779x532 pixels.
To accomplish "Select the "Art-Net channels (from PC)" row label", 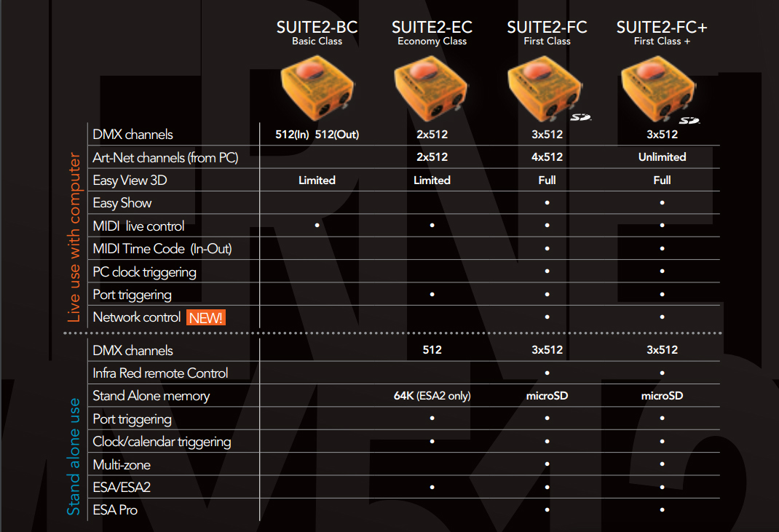I will tap(165, 158).
